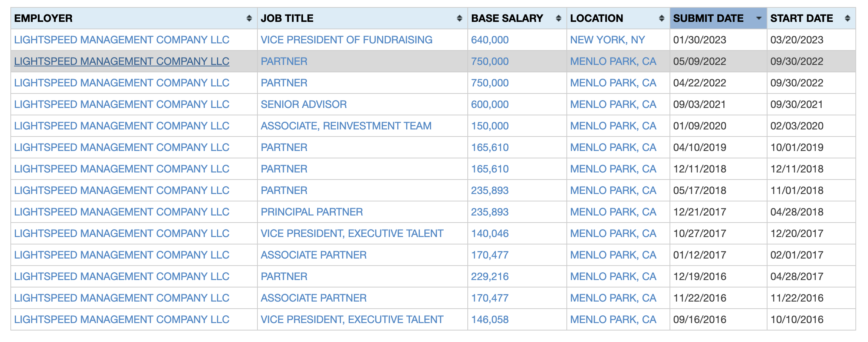
Task: Open employer link in the 05/17/2018 submission row
Action: tap(122, 190)
